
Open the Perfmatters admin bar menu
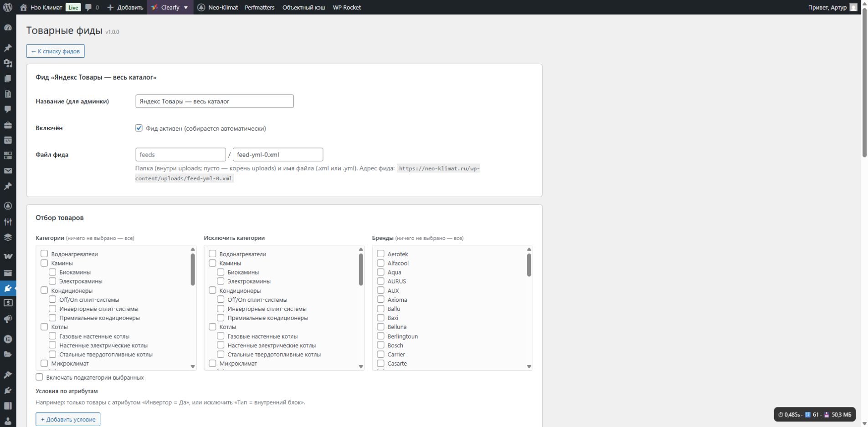pyautogui.click(x=259, y=7)
